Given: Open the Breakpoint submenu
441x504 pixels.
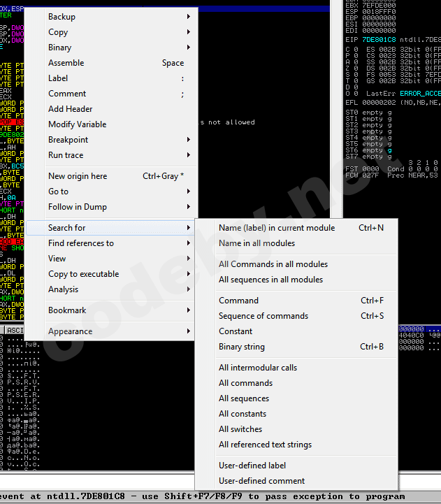Looking at the screenshot, I should (x=68, y=140).
